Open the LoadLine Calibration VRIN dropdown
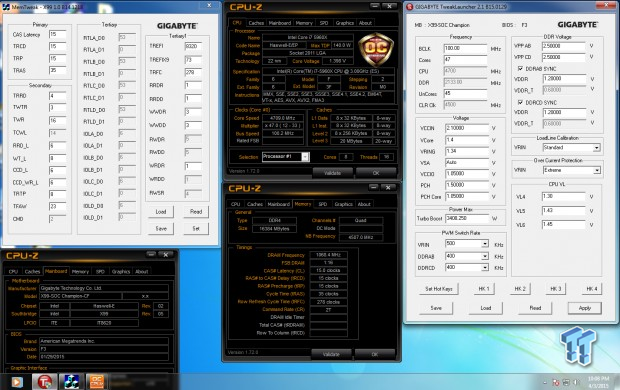Viewport: 620px width, 390px height. point(597,148)
